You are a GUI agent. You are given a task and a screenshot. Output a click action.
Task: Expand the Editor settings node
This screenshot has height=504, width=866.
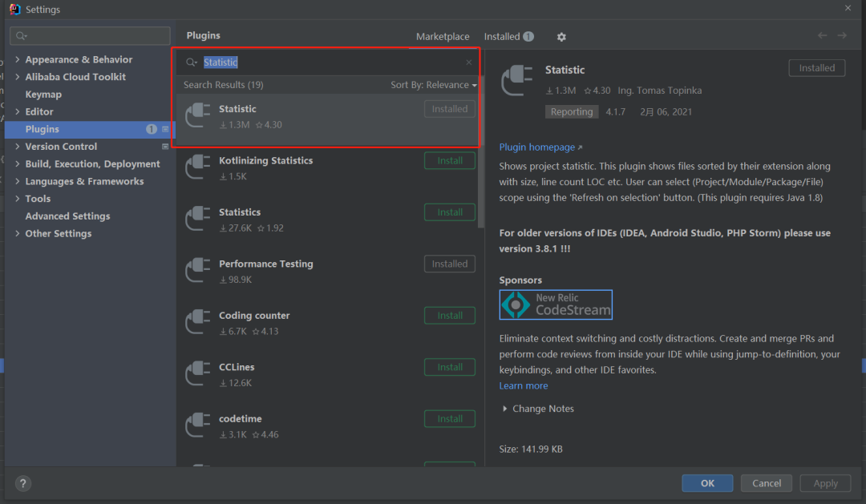(x=17, y=111)
